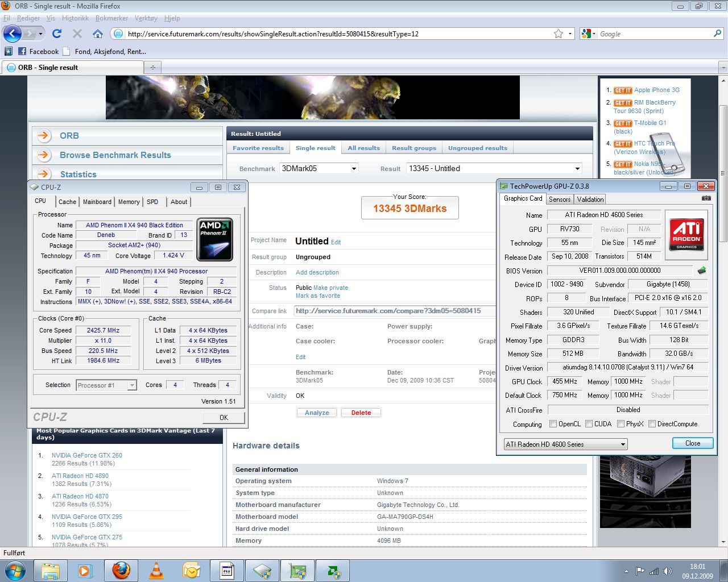
Task: Launch Windows Media Player from taskbar
Action: click(85, 571)
